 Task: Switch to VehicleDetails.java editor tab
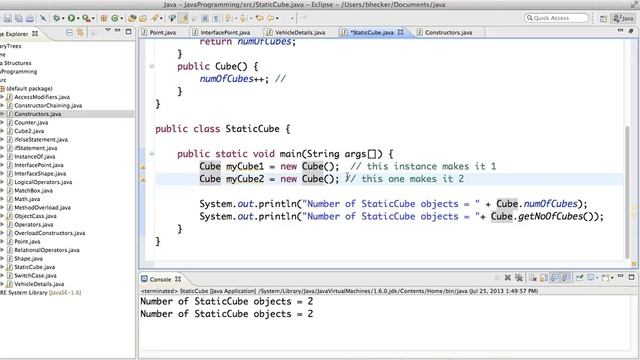[300, 32]
